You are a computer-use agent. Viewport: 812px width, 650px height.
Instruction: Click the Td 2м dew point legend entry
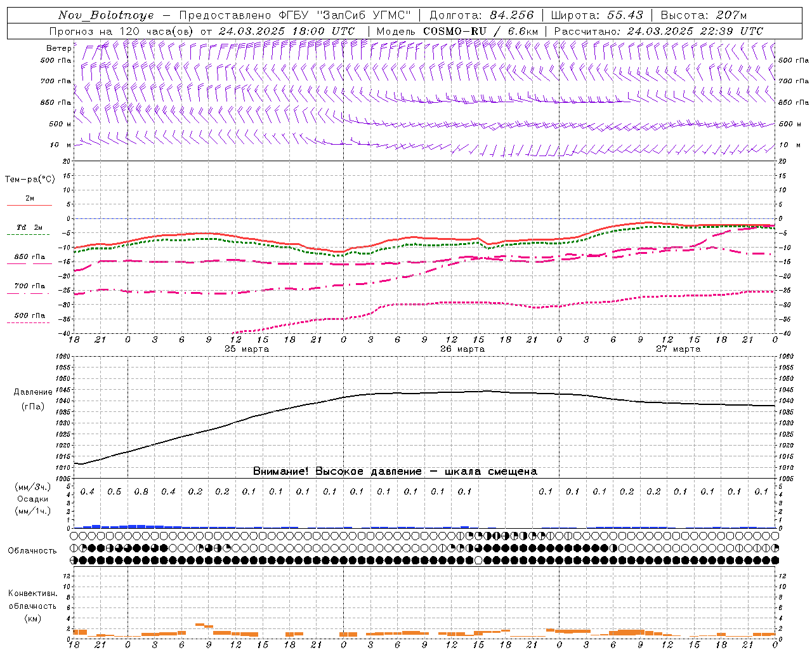coord(29,227)
